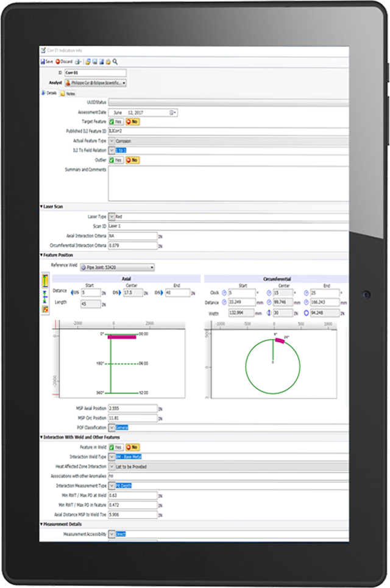Collapse the Measurement Details section
The height and width of the screenshot is (588, 390).
click(x=41, y=524)
